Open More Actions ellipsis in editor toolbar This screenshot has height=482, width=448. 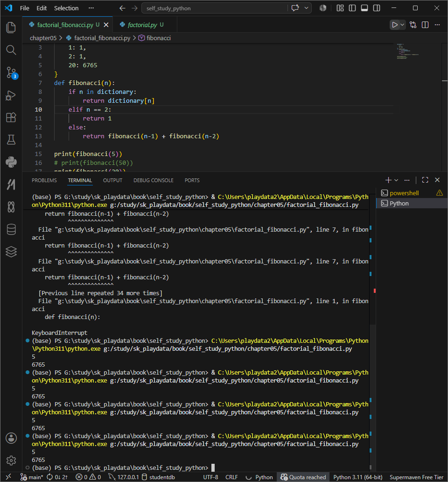[x=437, y=25]
